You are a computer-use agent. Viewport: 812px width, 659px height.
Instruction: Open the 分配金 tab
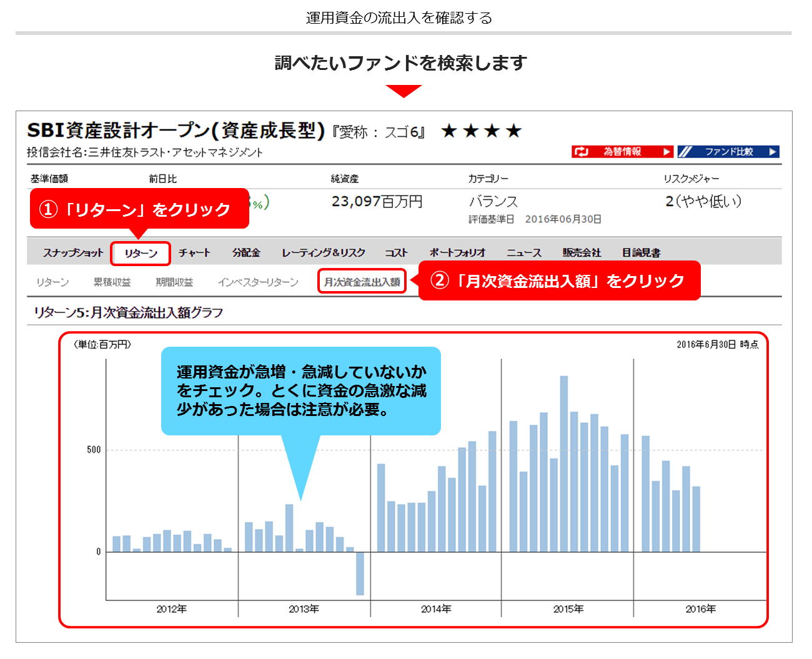click(x=246, y=253)
